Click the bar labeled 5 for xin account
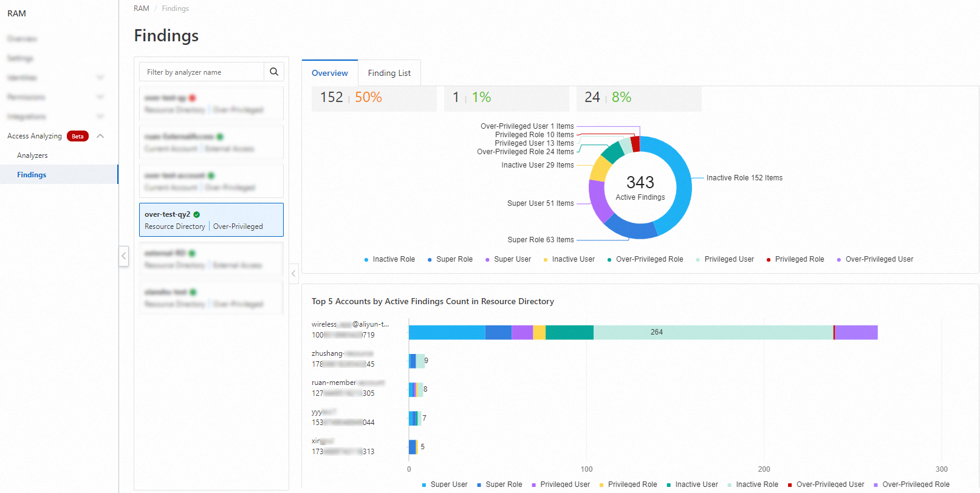 [x=413, y=447]
